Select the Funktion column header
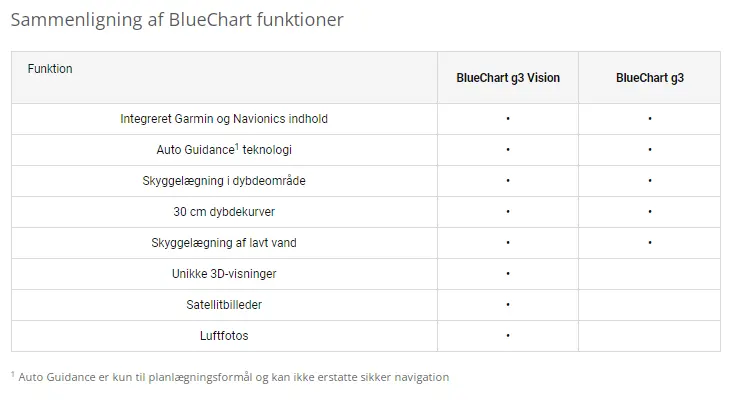Viewport: 736px width, 407px height. [50, 69]
